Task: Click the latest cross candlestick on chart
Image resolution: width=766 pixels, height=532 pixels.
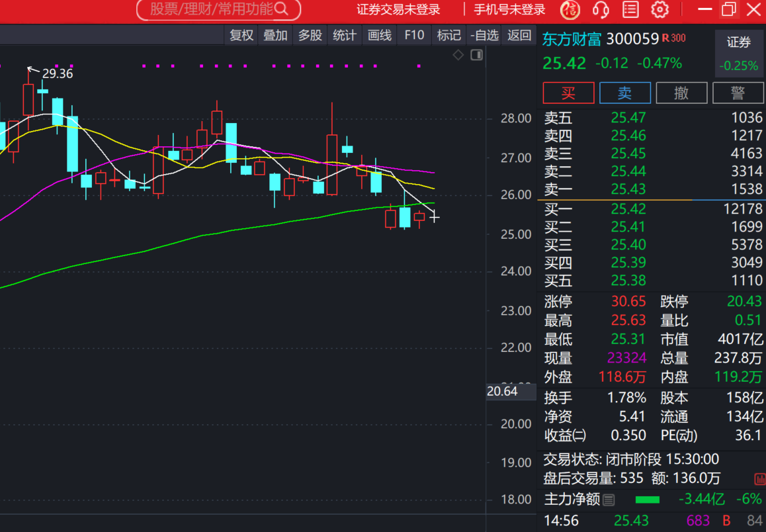Action: [435, 217]
